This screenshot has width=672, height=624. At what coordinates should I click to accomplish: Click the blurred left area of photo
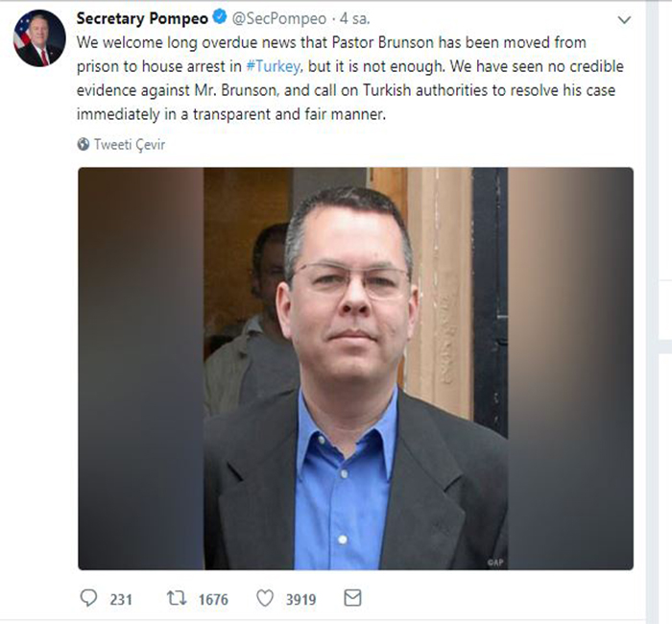[x=140, y=369]
